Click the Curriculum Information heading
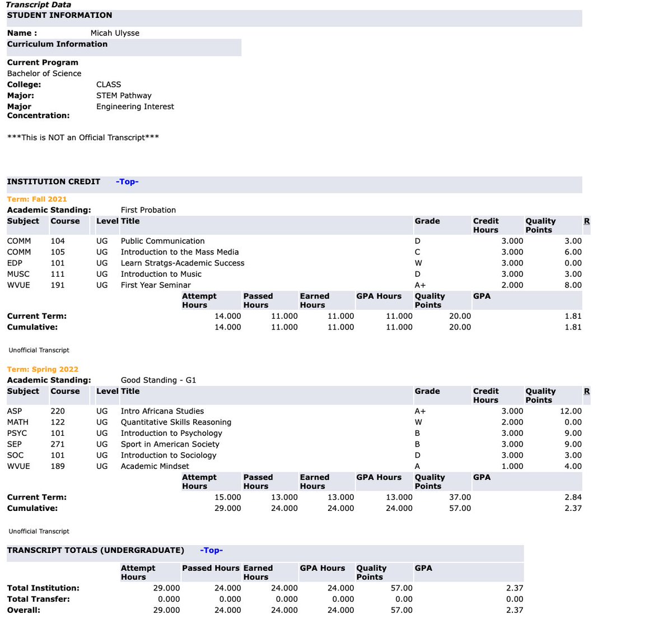This screenshot has height=628, width=672. coord(57,44)
